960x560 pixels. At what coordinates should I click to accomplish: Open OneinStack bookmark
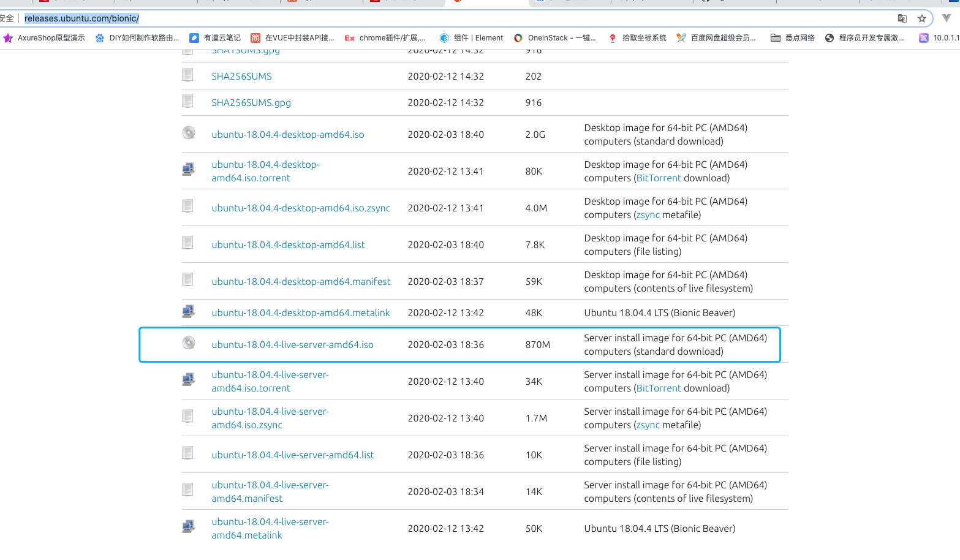(554, 38)
